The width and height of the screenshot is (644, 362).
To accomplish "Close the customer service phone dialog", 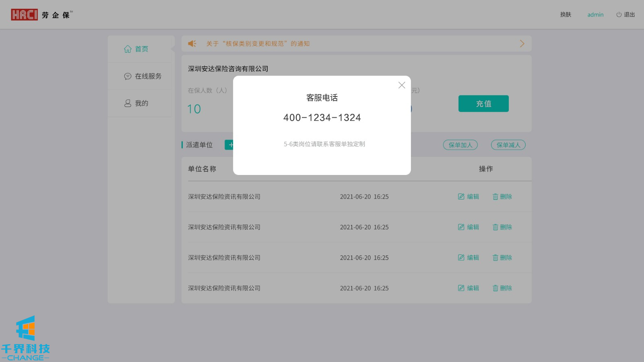I will click(x=401, y=85).
